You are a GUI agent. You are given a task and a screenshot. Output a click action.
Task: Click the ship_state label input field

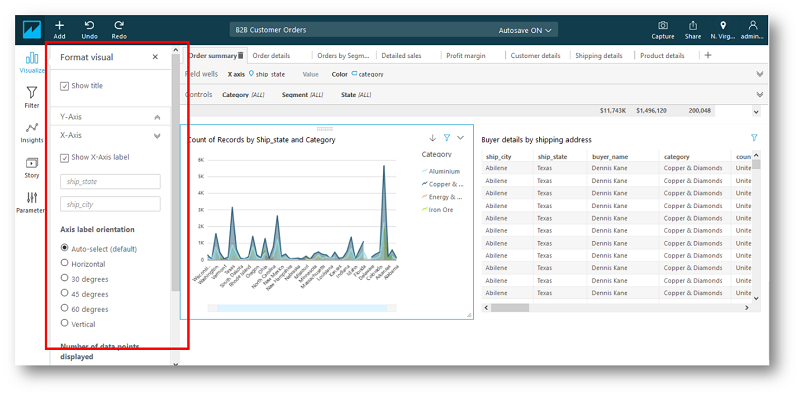pos(110,182)
